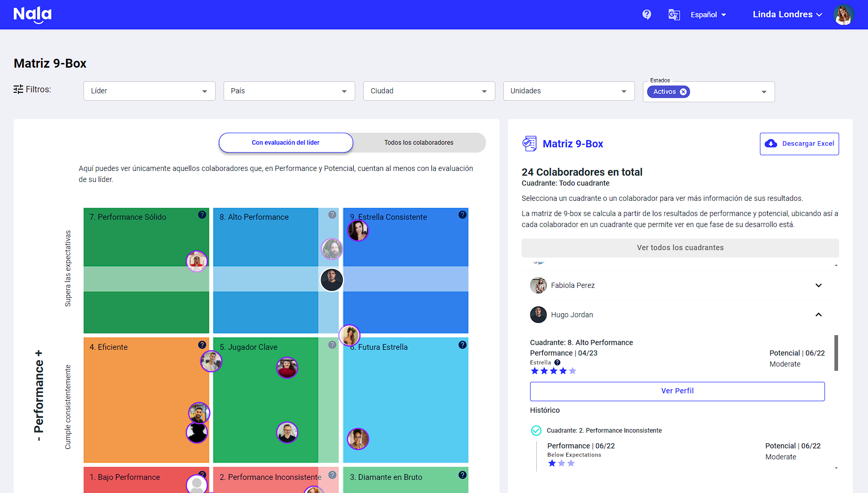Image resolution: width=868 pixels, height=493 pixels.
Task: Click the black silhouette avatar in Eficiente
Action: pyautogui.click(x=197, y=433)
